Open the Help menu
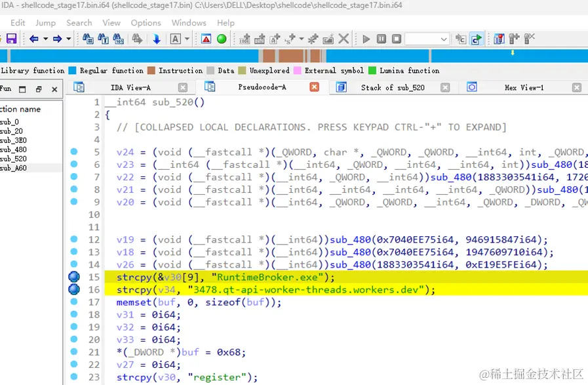This screenshot has height=385, width=588. point(225,23)
